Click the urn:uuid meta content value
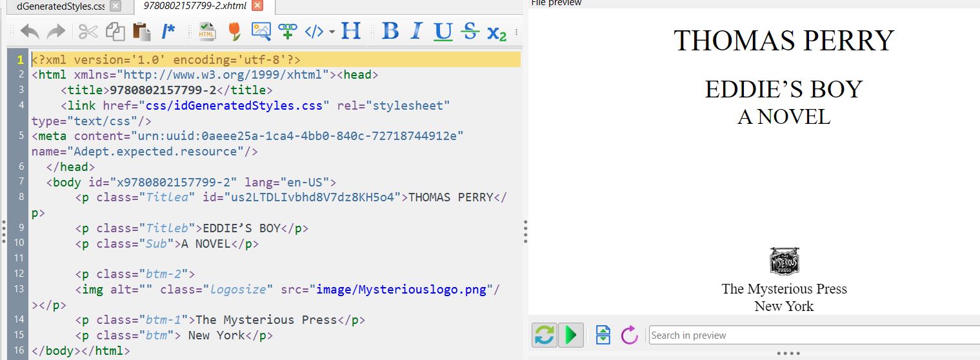 tap(297, 136)
